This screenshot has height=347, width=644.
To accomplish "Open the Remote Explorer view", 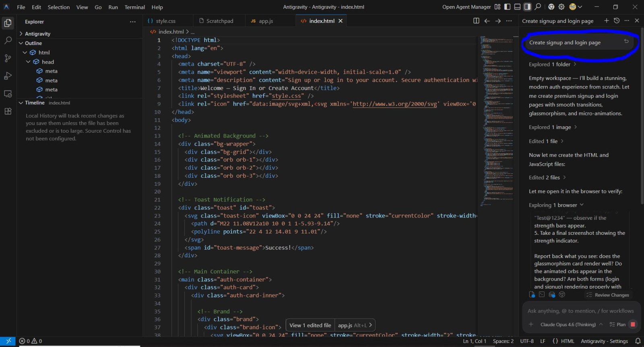I will tap(8, 94).
